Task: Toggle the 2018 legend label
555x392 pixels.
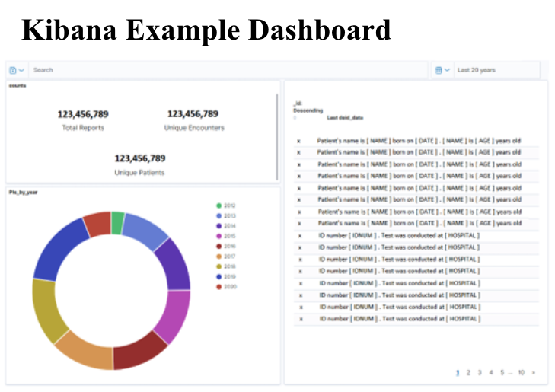Action: click(230, 266)
